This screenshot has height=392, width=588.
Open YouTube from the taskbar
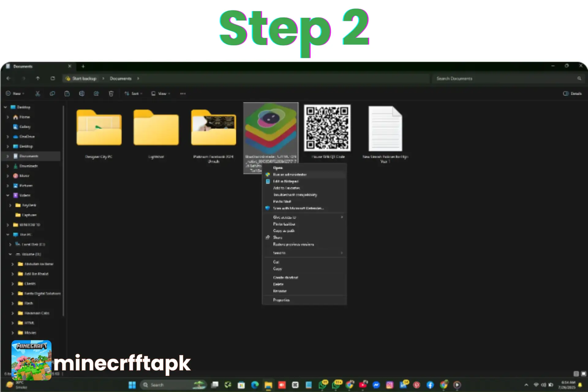tap(363, 385)
